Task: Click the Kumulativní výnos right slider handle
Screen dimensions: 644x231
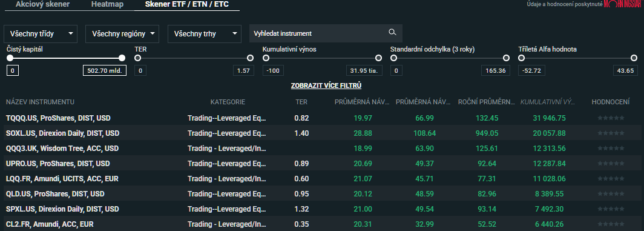Action: tap(378, 58)
